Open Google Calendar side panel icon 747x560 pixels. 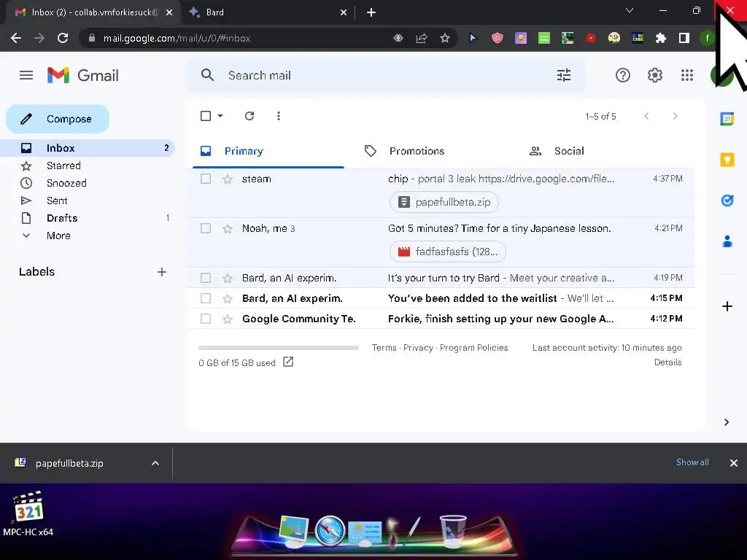727,119
